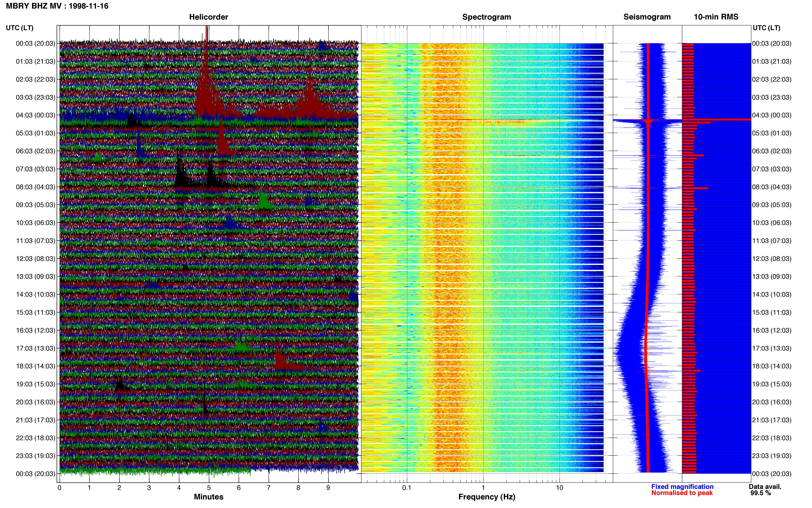812x508 pixels.
Task: Click right time label 12:03 (08:03)
Action: [x=772, y=259]
